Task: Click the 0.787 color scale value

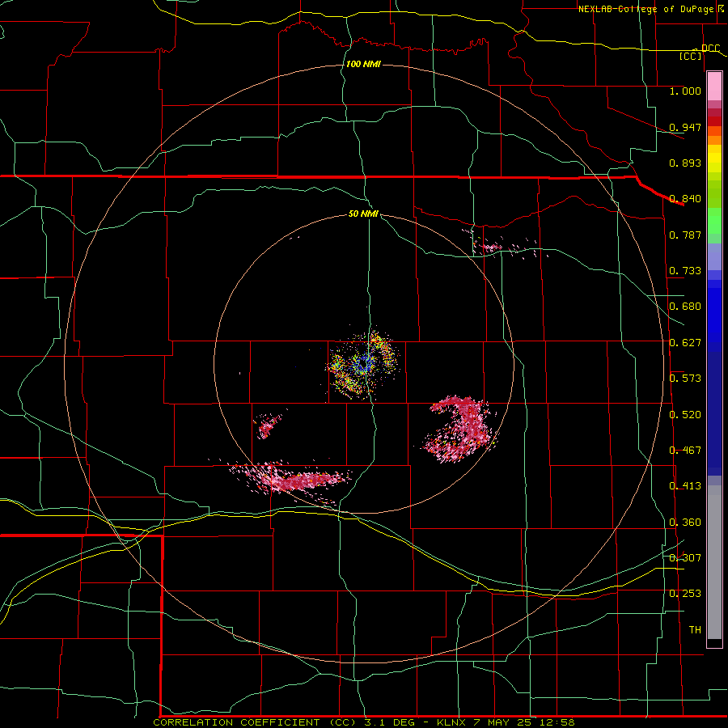Action: [x=685, y=235]
